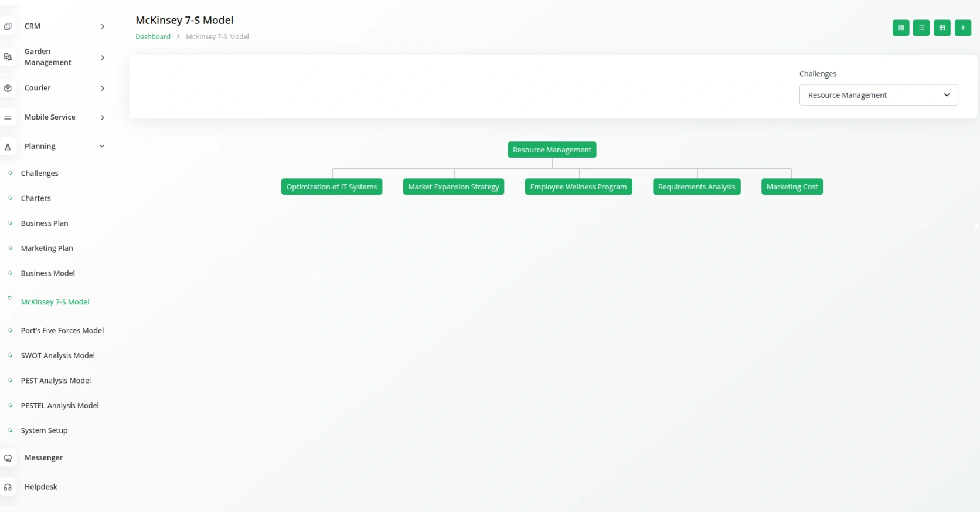980x512 pixels.
Task: Select the Employee Wellness Program node
Action: (579, 187)
